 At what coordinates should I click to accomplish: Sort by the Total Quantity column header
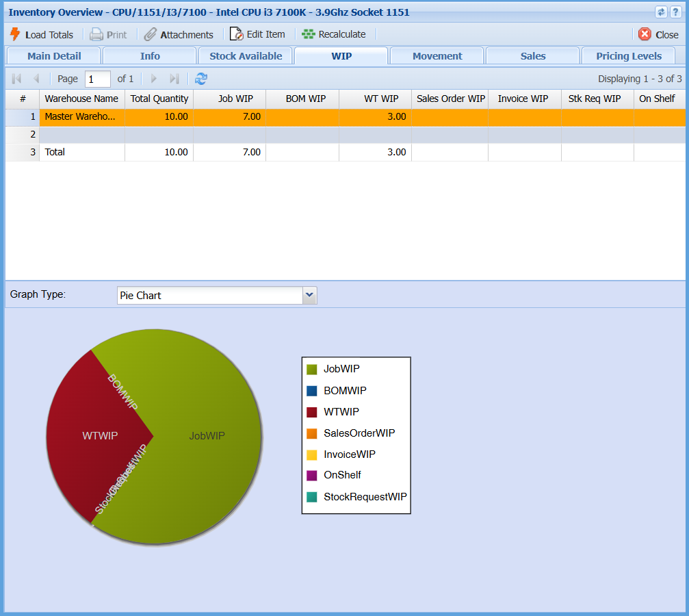[x=159, y=99]
